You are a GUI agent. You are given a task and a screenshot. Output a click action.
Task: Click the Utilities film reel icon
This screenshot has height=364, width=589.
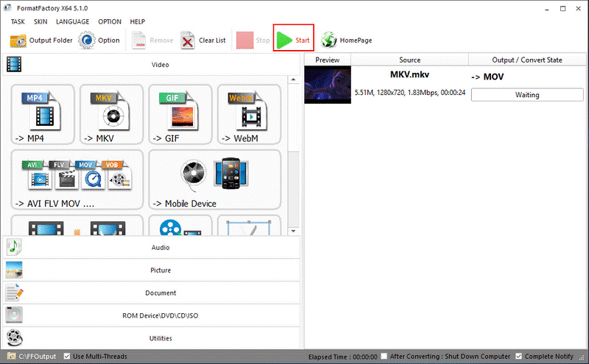click(x=14, y=338)
